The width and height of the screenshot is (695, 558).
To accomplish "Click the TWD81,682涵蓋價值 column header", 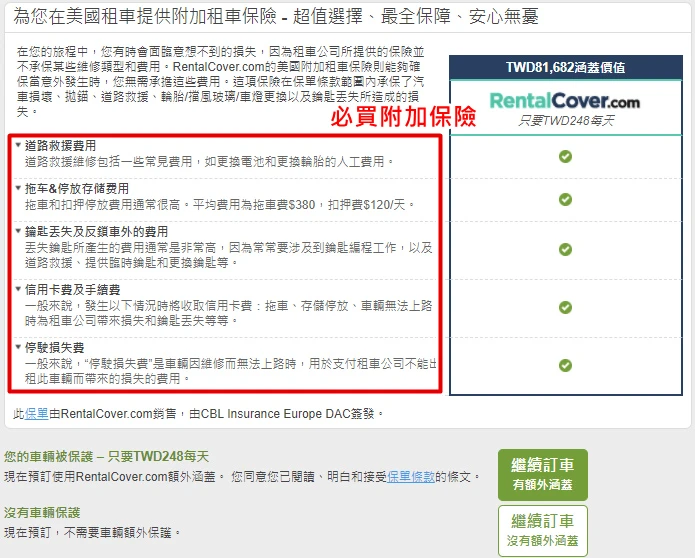I will [565, 67].
